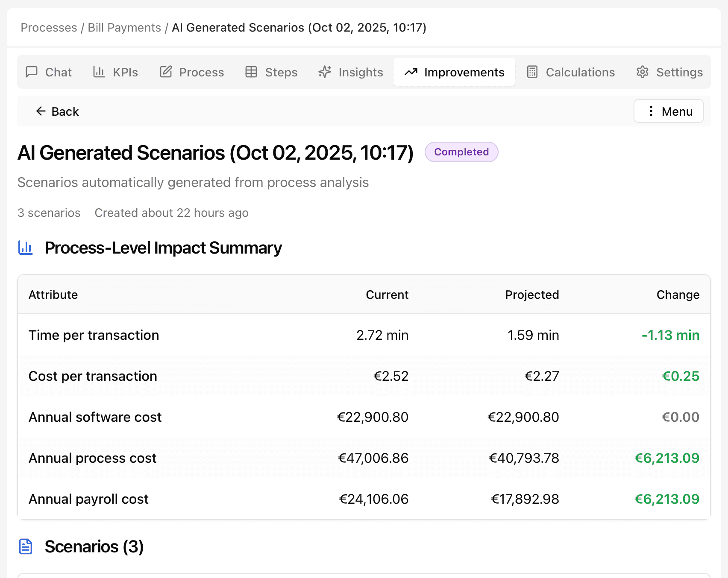The width and height of the screenshot is (728, 578).
Task: Select the Improvements trending arrow icon
Action: (x=411, y=72)
